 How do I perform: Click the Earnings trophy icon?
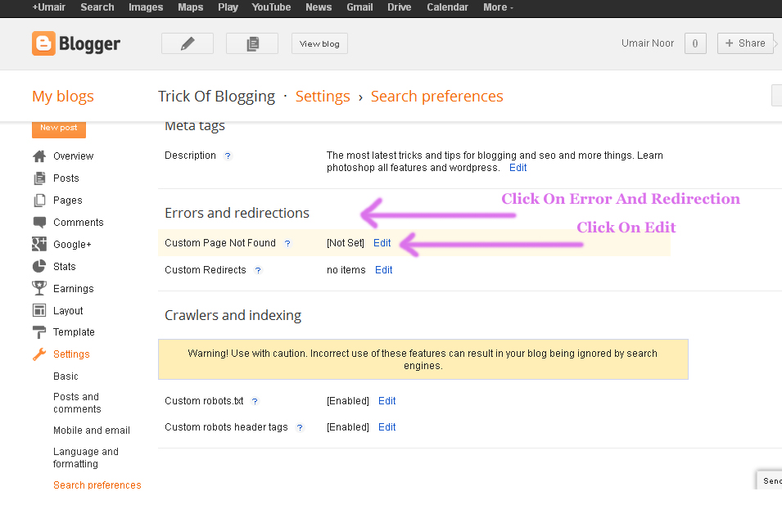(39, 288)
